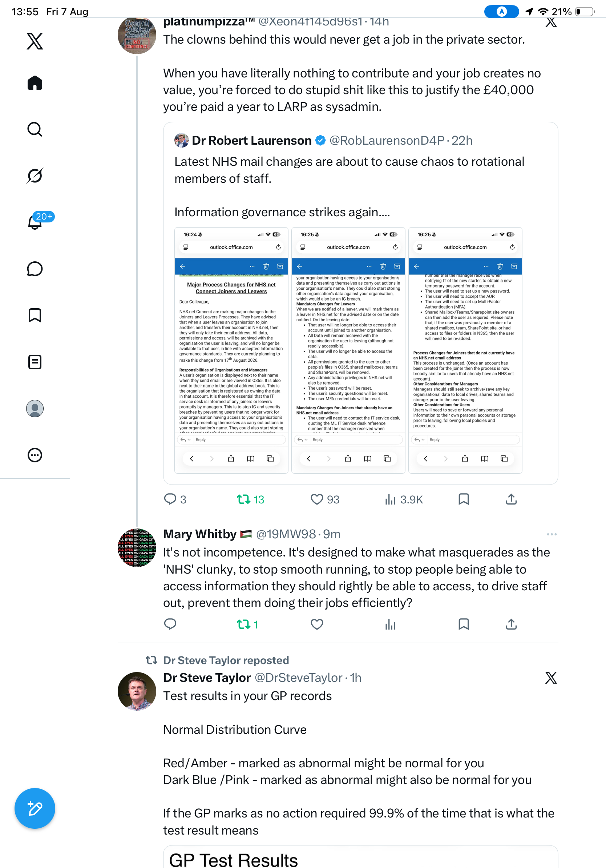Viewport: 606px width, 868px height.
Task: Share the platinumpizza post via share icon
Action: point(511,499)
